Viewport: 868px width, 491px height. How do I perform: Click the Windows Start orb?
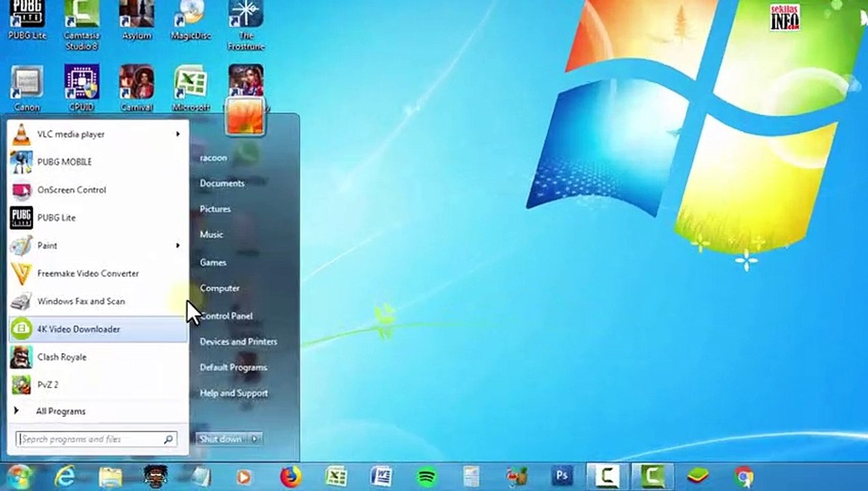(x=19, y=477)
